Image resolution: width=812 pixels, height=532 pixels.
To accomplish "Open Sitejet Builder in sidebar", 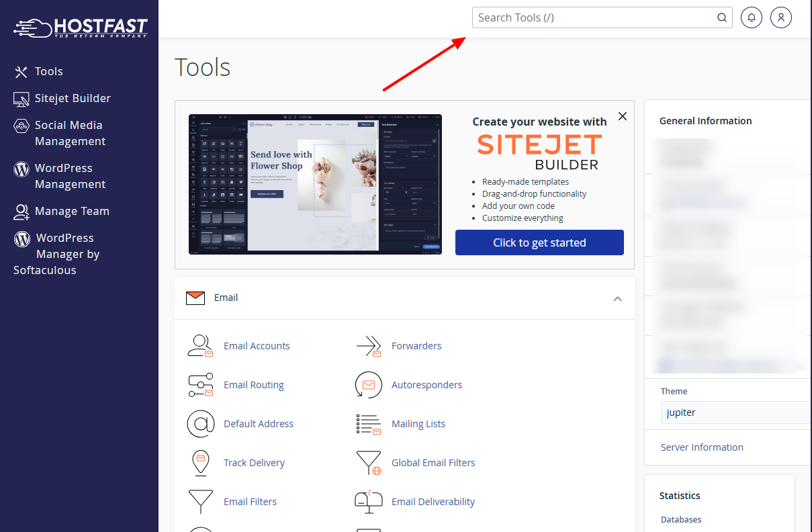I will [73, 98].
